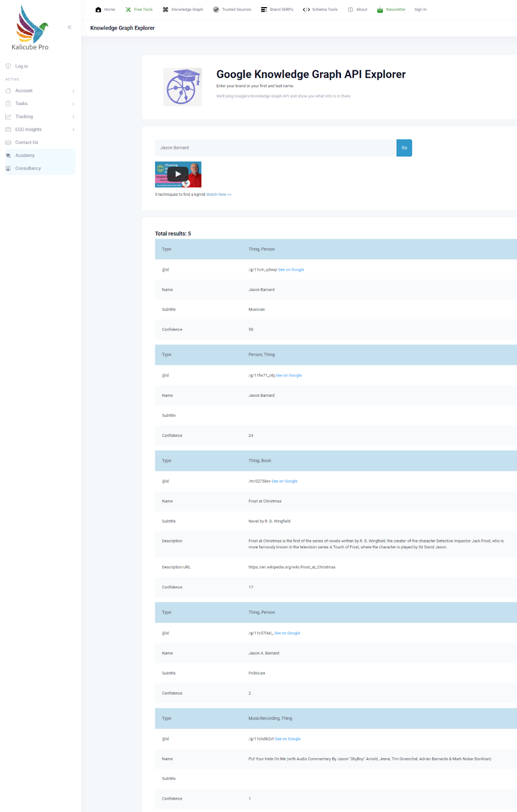Screen dimensions: 517x812
Task: Click the 'Thing, Book' type header
Action: point(260,461)
